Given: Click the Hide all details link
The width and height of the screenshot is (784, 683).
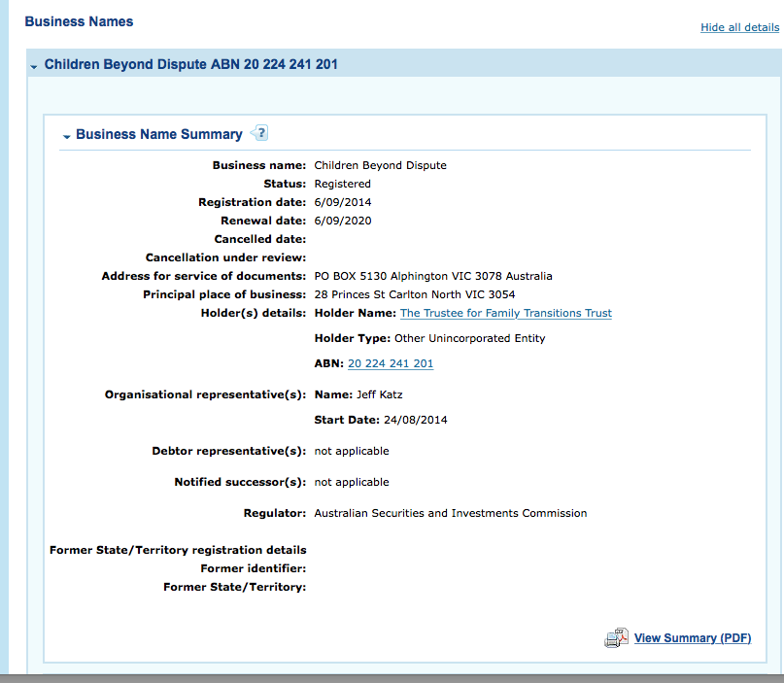Looking at the screenshot, I should tap(739, 27).
